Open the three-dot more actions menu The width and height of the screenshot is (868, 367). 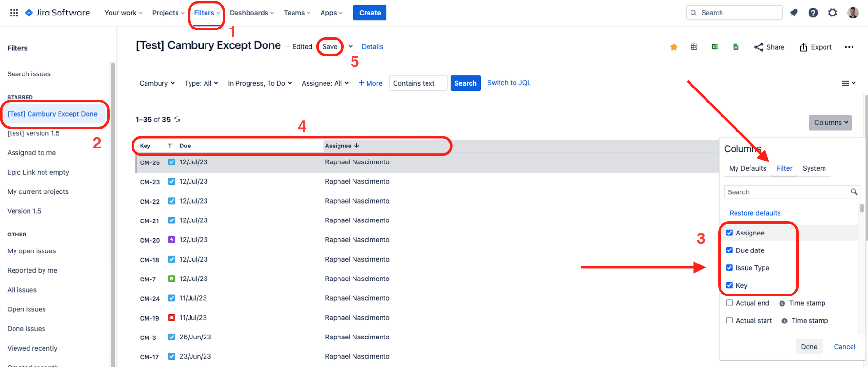849,47
